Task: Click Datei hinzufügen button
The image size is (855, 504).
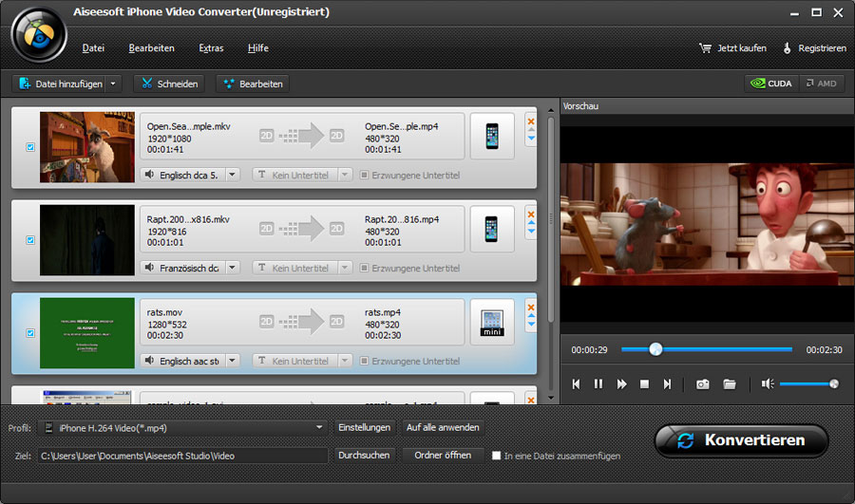Action: [60, 84]
